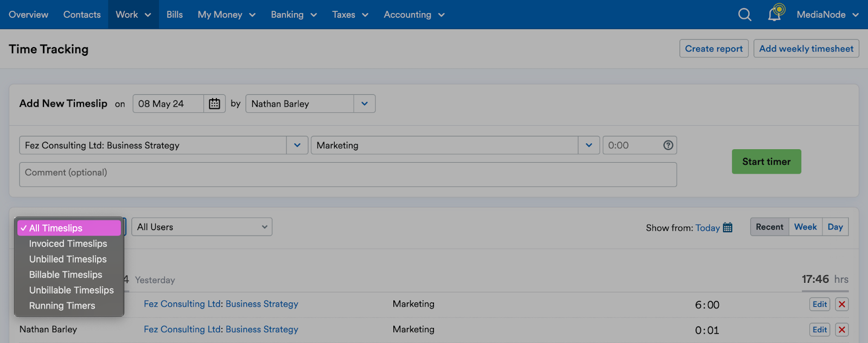868x343 pixels.
Task: Click the 17:46 hrs total
Action: [x=825, y=279]
